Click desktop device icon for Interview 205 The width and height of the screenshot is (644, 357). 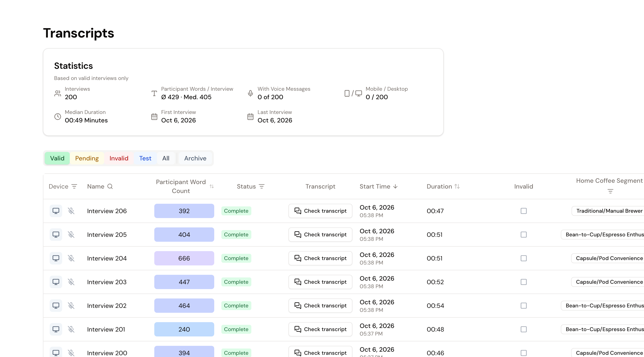click(56, 235)
